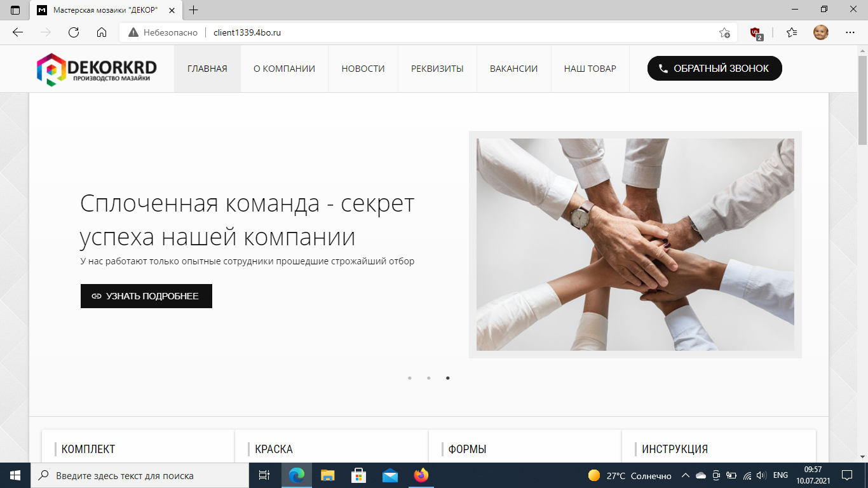Open File Explorer from the taskbar
The height and width of the screenshot is (488, 868).
[327, 475]
